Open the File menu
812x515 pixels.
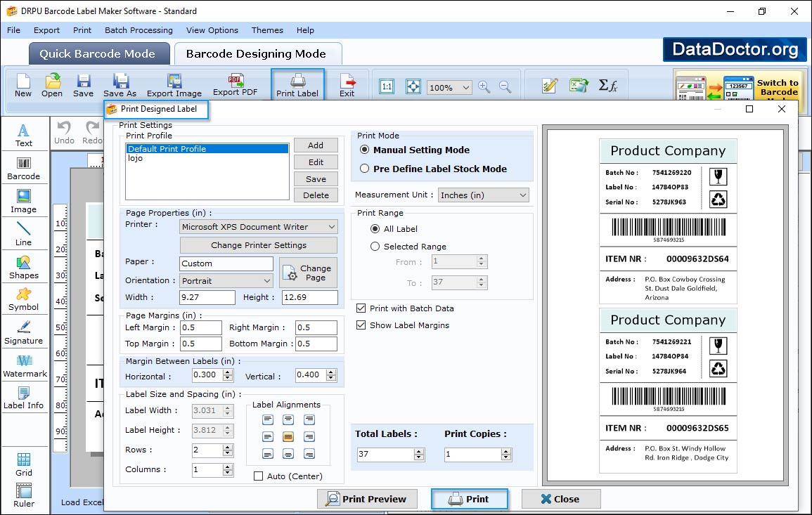(x=13, y=30)
